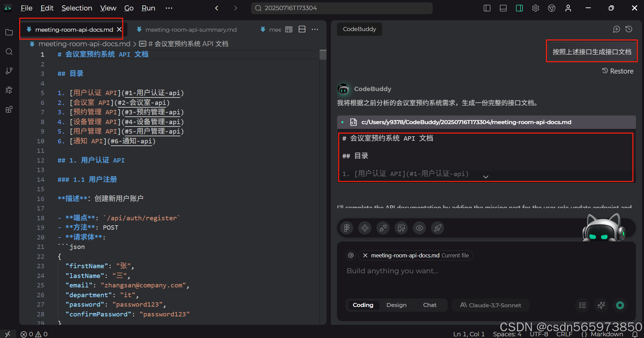Click the chat input Build anything you want
Image resolution: width=644 pixels, height=338 pixels.
(486, 271)
